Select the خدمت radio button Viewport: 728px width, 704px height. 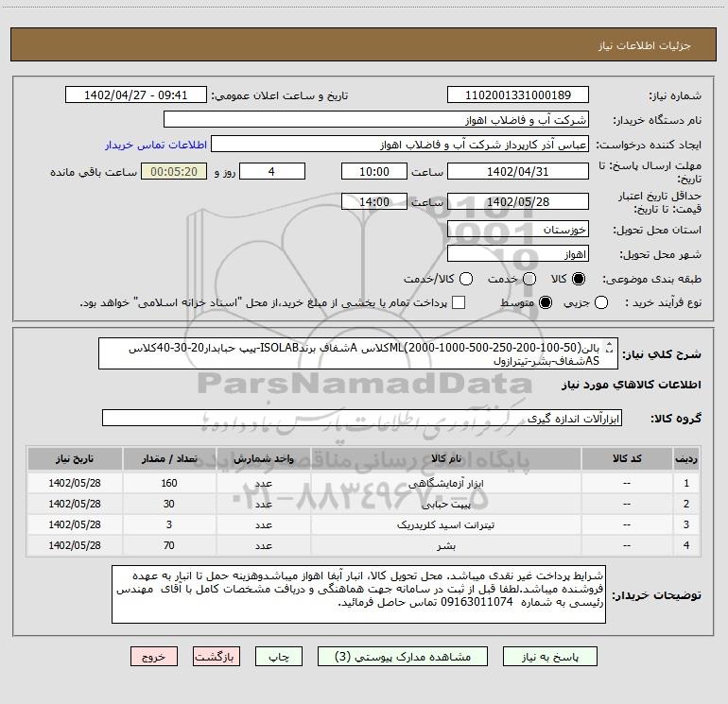(x=529, y=279)
